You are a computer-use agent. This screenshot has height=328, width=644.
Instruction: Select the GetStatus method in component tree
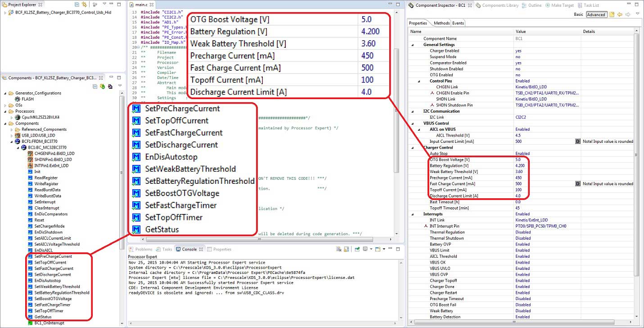tap(43, 317)
